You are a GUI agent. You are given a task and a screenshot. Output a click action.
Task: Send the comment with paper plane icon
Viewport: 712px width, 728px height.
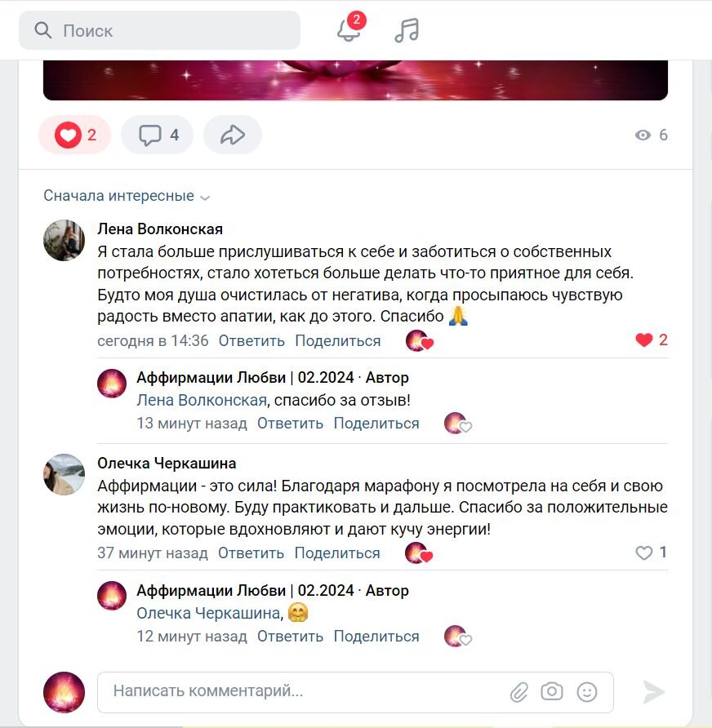click(x=653, y=692)
